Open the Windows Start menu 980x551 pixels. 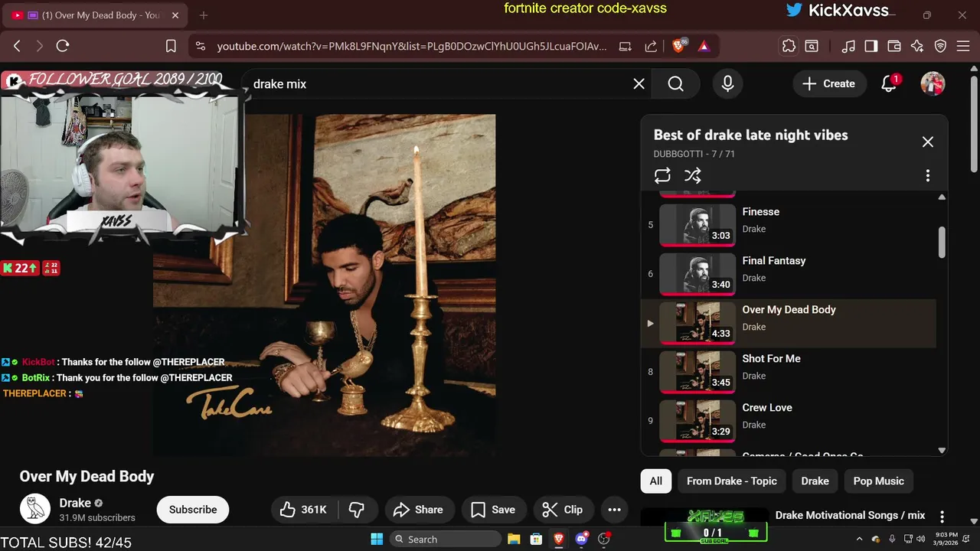point(377,540)
